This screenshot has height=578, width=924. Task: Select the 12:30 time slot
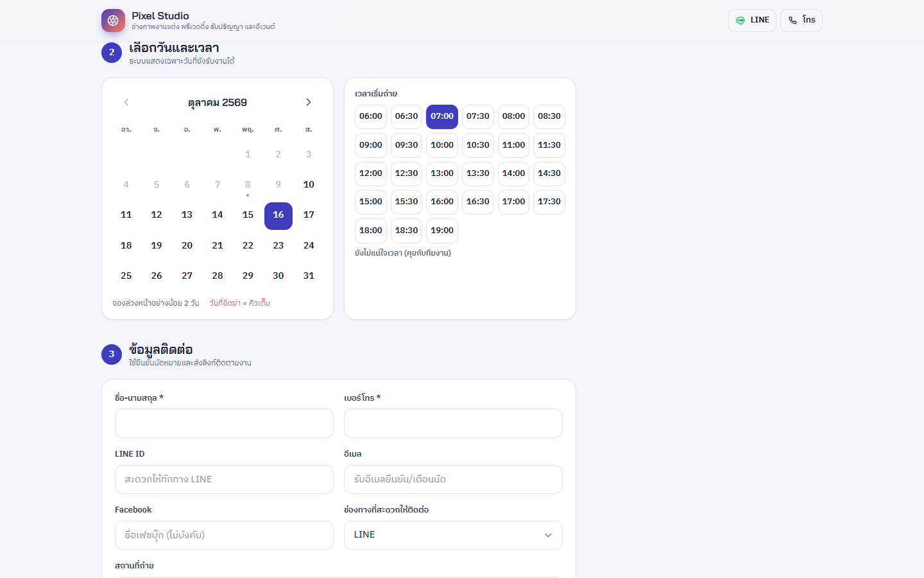pyautogui.click(x=406, y=173)
